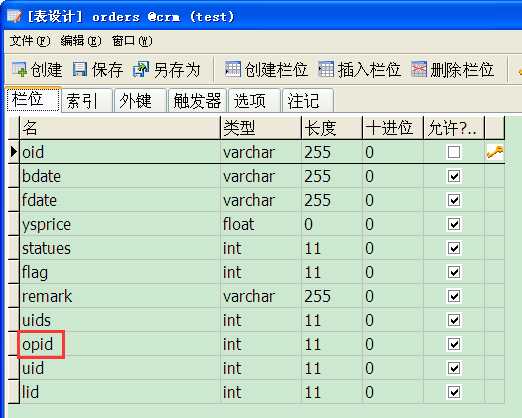
Task: Click the varchar type cell of remark
Action: tap(261, 296)
